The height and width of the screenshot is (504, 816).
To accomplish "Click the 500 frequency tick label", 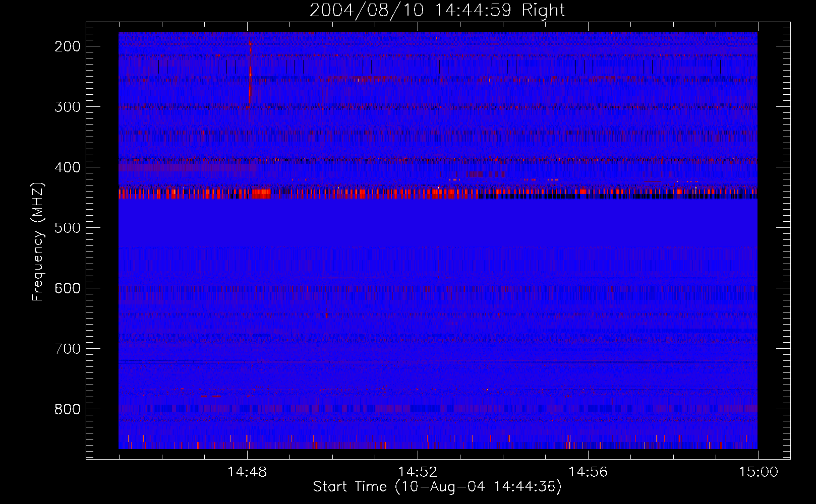I will pyautogui.click(x=67, y=228).
